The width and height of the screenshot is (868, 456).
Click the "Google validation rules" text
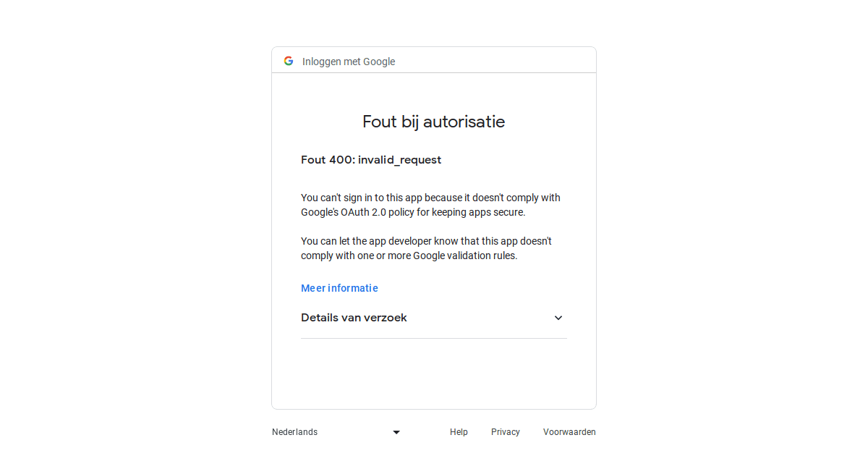(465, 256)
